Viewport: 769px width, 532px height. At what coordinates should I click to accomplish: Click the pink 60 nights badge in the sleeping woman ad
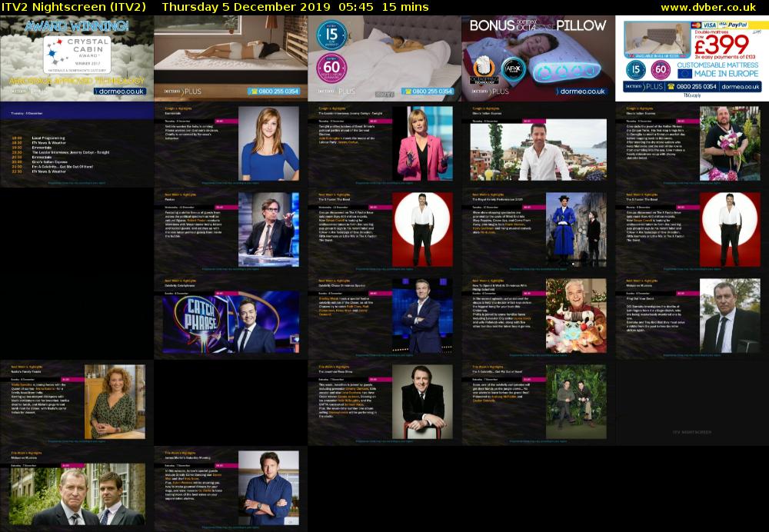coord(331,68)
